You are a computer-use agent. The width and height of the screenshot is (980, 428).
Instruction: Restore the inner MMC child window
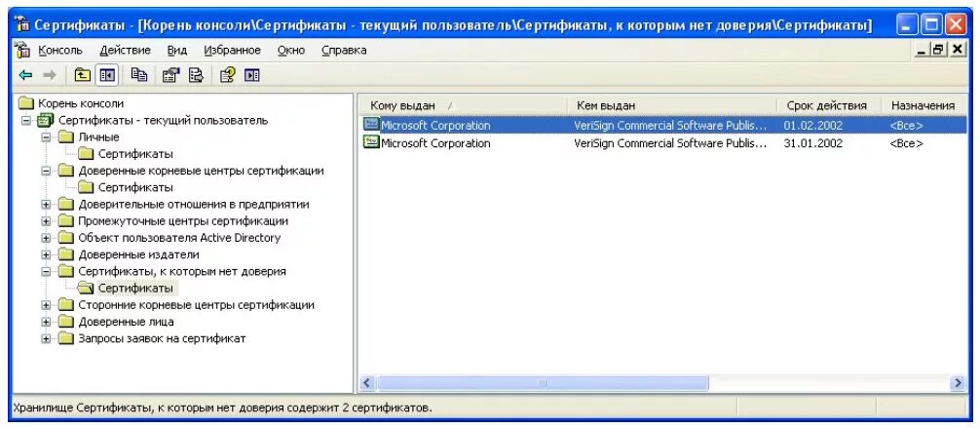point(938,50)
